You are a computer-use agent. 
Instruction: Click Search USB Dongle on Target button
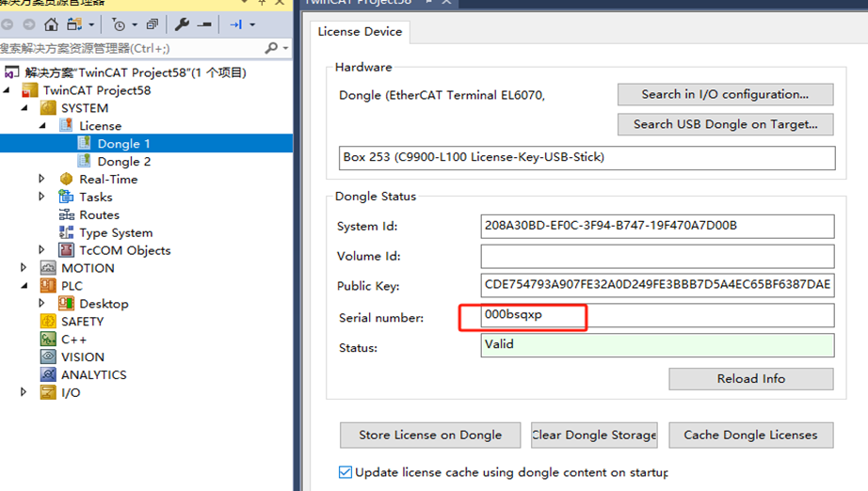(x=725, y=124)
